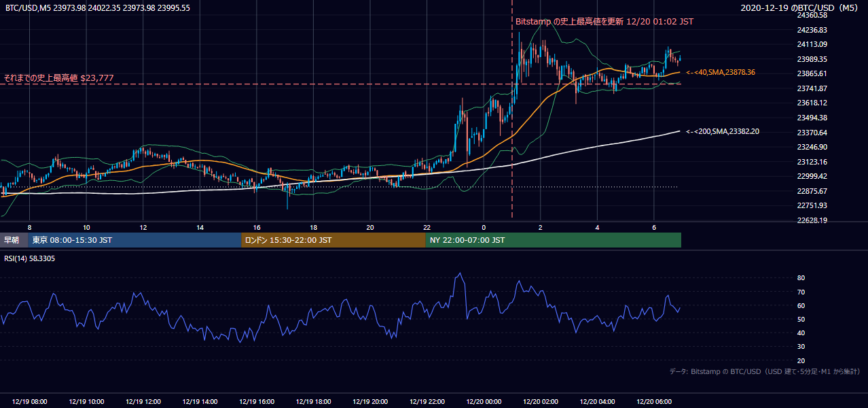The width and height of the screenshot is (868, 408).
Task: Click the bottom date label 12/19 12:00
Action: 143,402
